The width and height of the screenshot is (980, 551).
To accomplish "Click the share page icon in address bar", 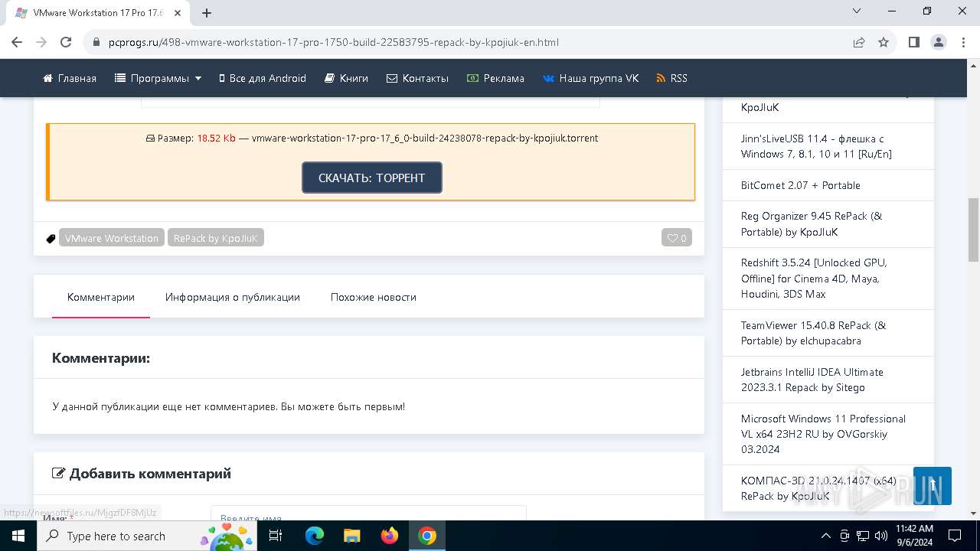I will [x=859, y=42].
